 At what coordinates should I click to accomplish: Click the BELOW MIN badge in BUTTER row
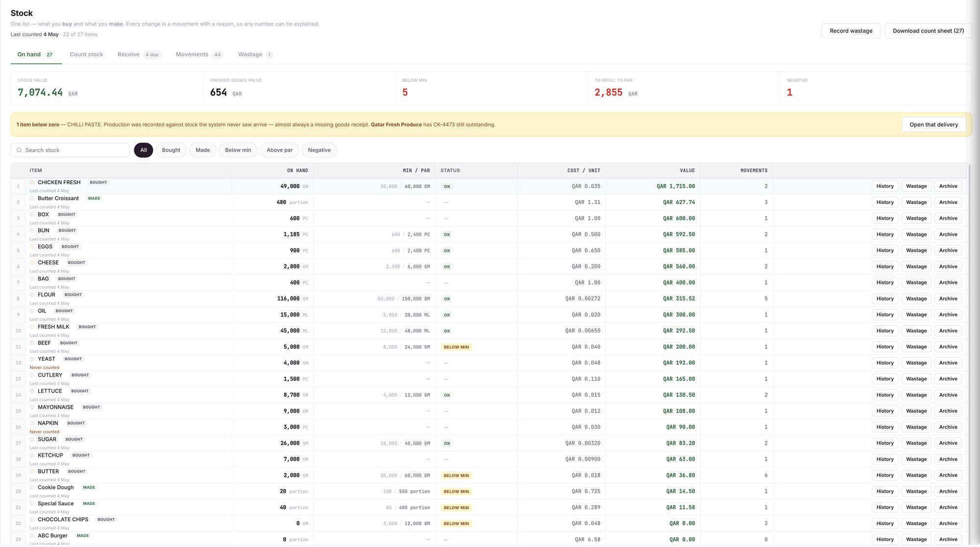(x=456, y=475)
